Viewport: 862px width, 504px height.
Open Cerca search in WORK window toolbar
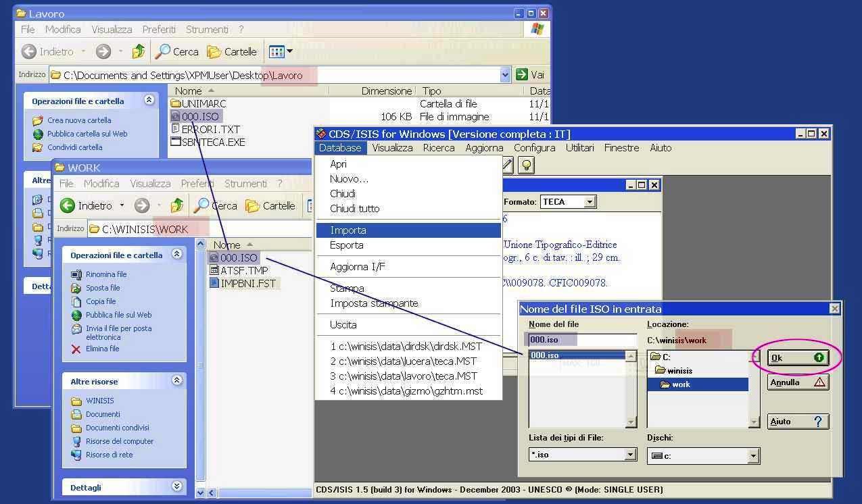[x=216, y=205]
